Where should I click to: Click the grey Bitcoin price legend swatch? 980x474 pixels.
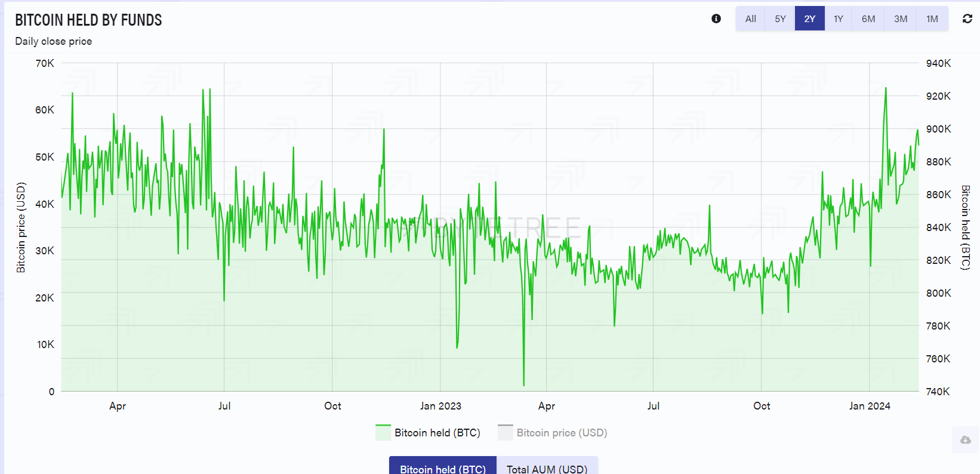pos(506,433)
